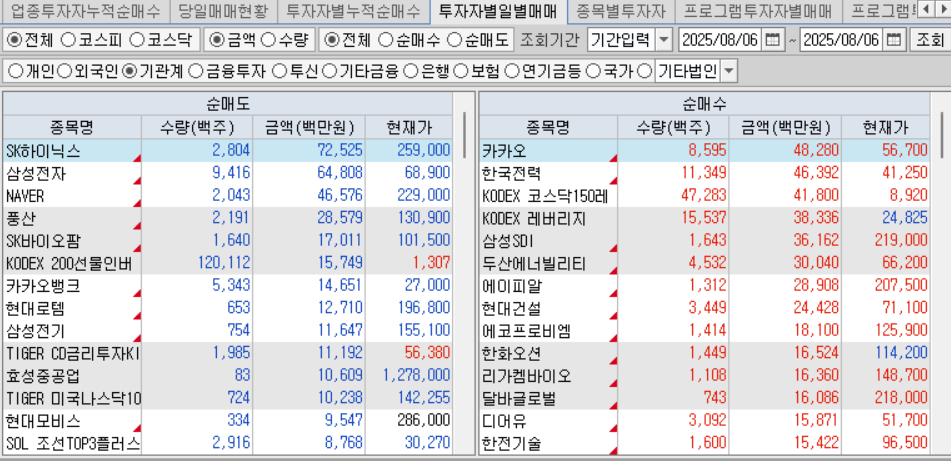This screenshot has width=951, height=461.
Task: Sort by 금액(백만원) in 순매도 table
Action: point(309,127)
